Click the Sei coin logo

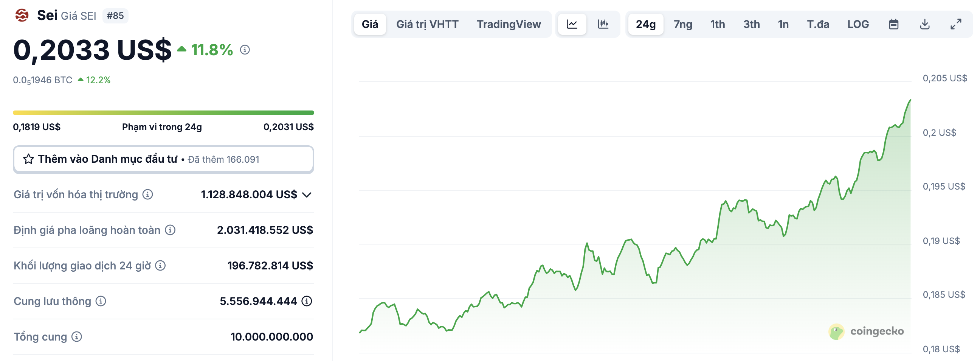coord(22,16)
